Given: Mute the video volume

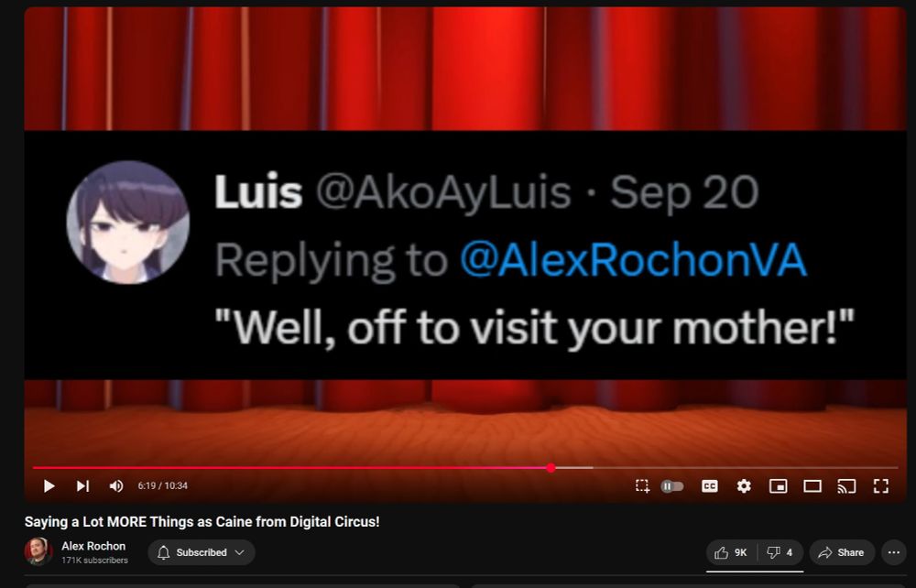Looking at the screenshot, I should (116, 485).
